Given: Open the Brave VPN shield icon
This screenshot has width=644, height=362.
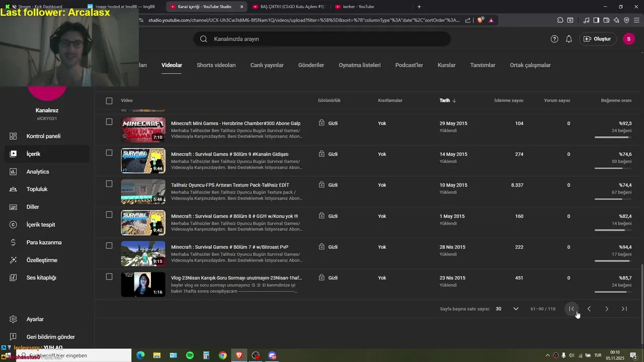Looking at the screenshot, I should click(626, 20).
